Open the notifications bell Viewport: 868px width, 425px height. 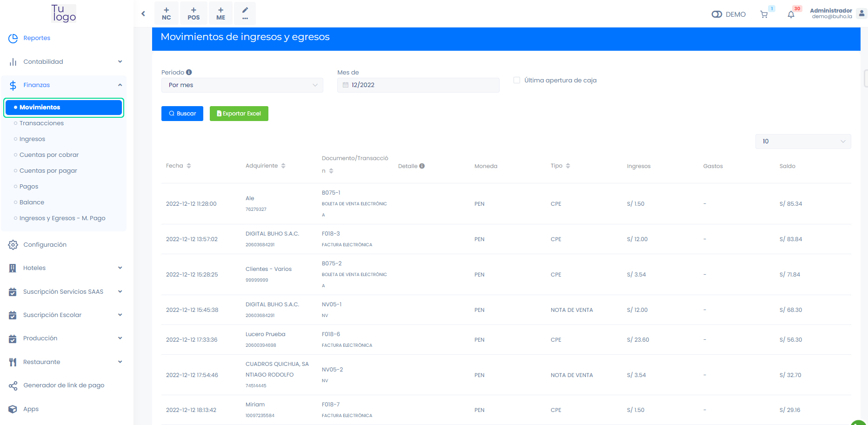[x=791, y=14]
